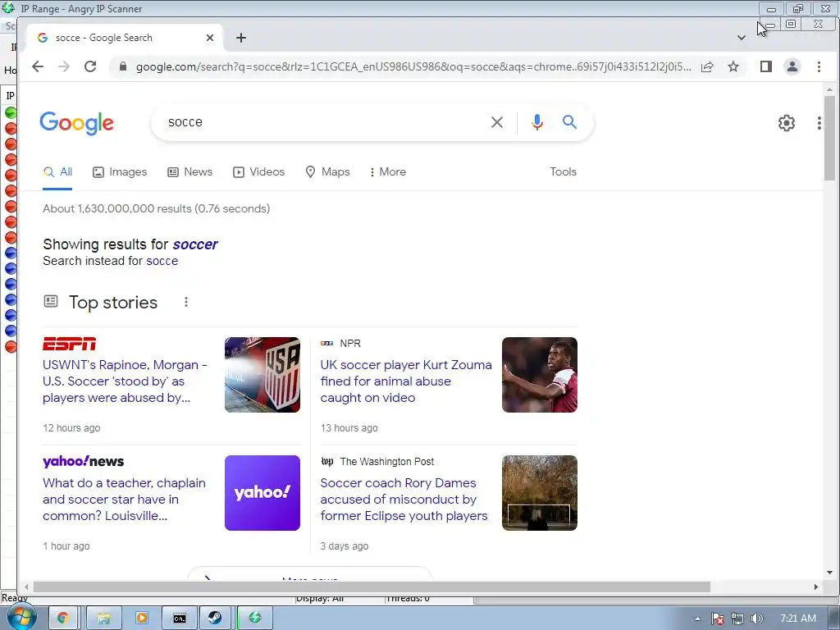Share this page from the address bar
840x630 pixels.
point(707,66)
